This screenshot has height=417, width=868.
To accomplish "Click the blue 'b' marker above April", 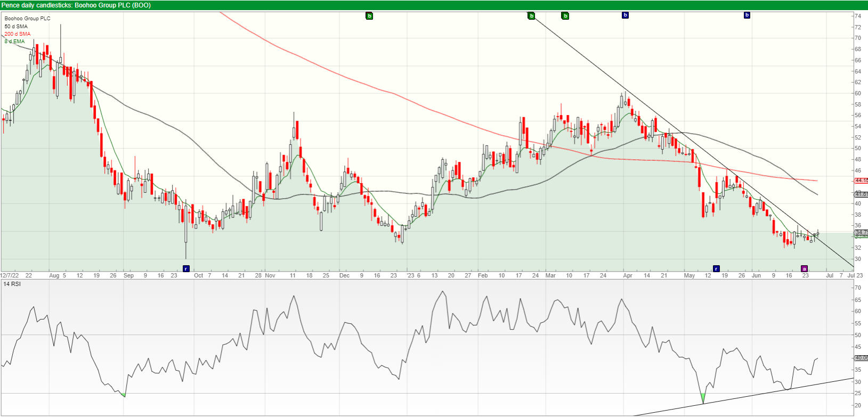I will [x=626, y=15].
